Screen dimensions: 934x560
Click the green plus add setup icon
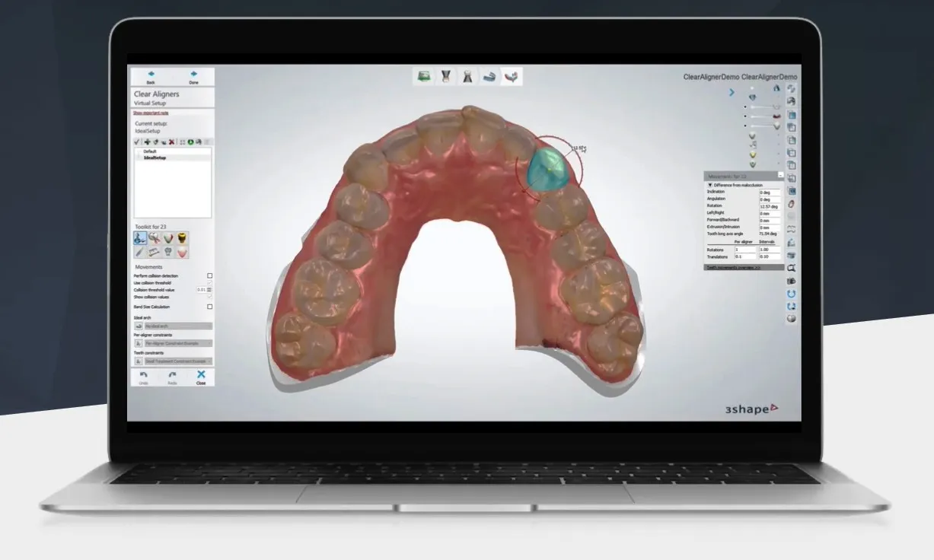tap(147, 142)
